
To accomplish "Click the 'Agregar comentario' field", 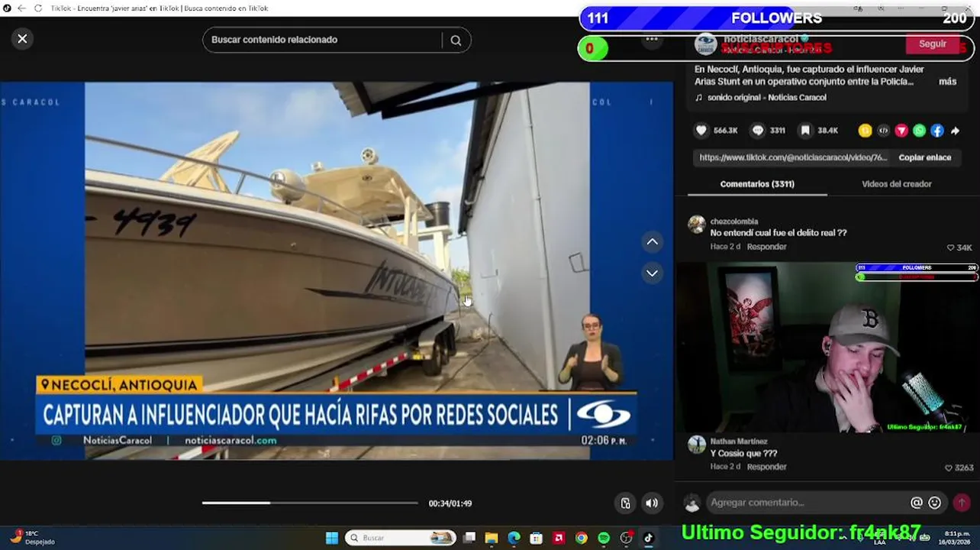I will pos(804,503).
